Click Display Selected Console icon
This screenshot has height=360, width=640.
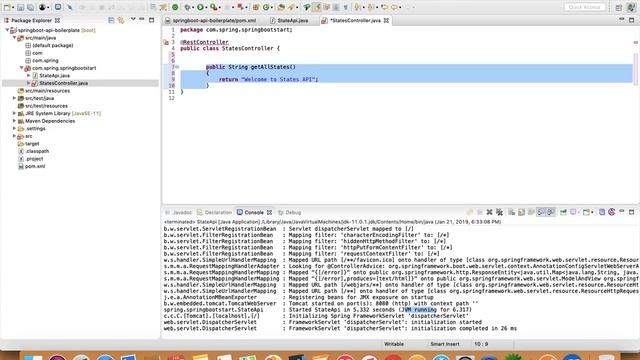tap(573, 212)
